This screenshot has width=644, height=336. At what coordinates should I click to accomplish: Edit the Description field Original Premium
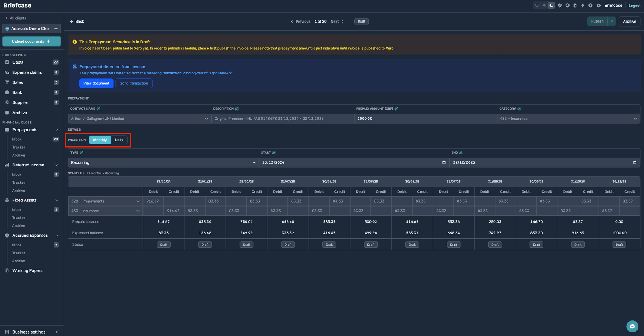283,119
